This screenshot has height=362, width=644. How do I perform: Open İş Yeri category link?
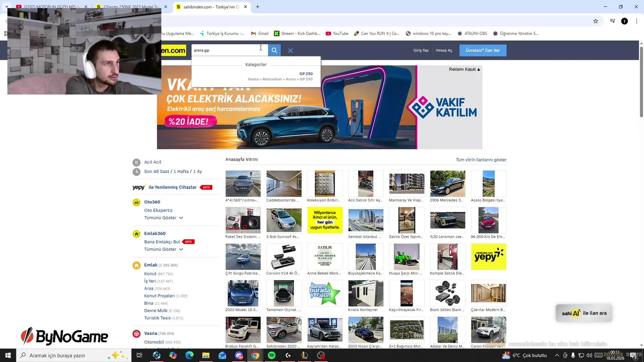click(x=150, y=281)
